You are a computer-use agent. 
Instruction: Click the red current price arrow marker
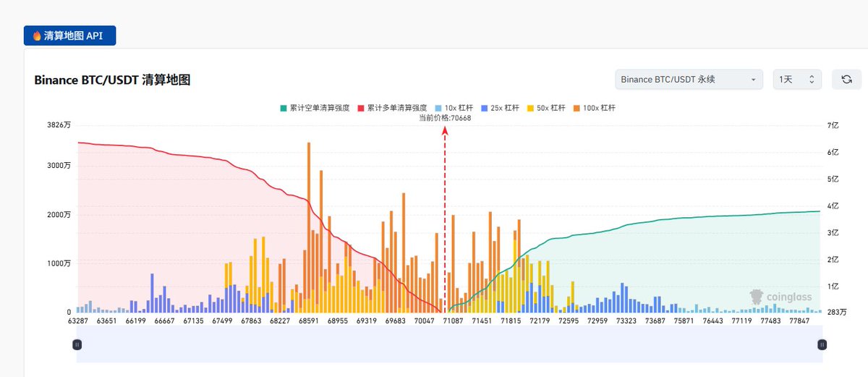click(x=445, y=131)
